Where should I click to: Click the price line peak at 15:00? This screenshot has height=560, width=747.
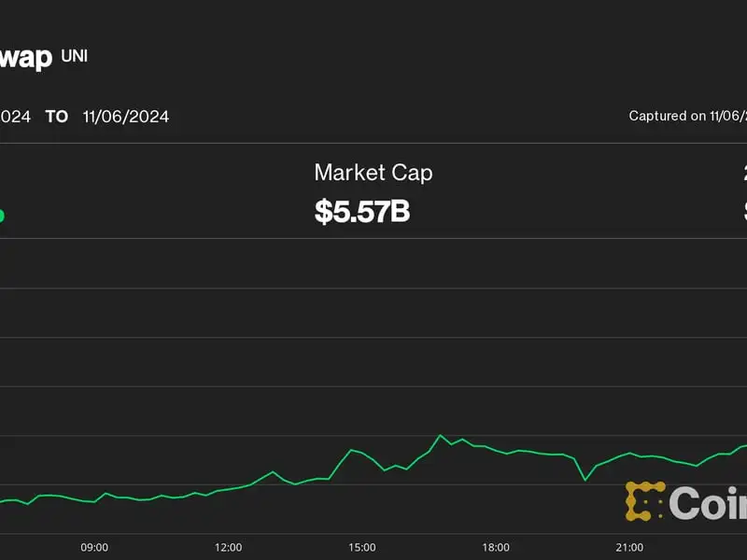[x=351, y=450]
